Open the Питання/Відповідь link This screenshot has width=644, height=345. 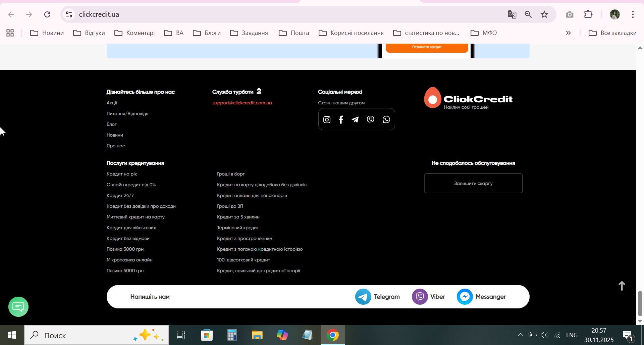point(127,113)
